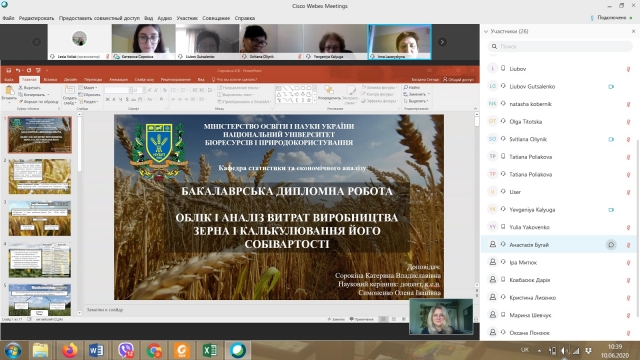Image resolution: width=640 pixels, height=360 pixels.
Task: Open Microsoft Excel from the taskbar
Action: coord(210,350)
